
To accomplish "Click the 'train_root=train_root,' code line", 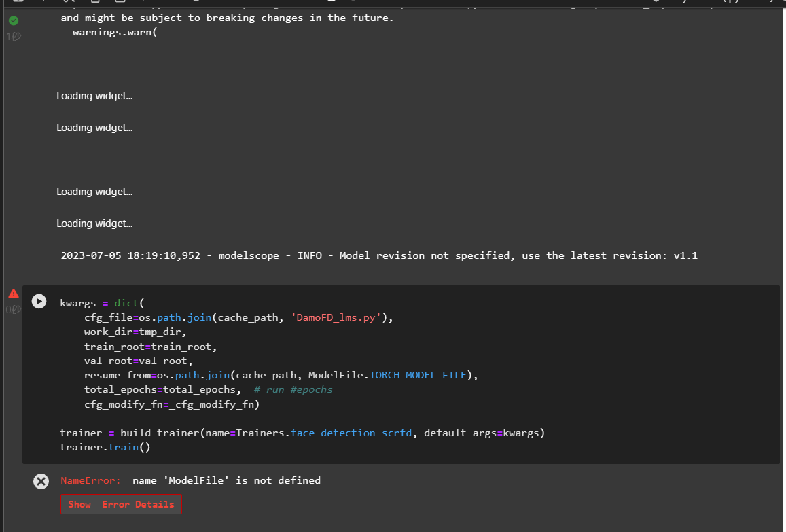I will click(150, 347).
